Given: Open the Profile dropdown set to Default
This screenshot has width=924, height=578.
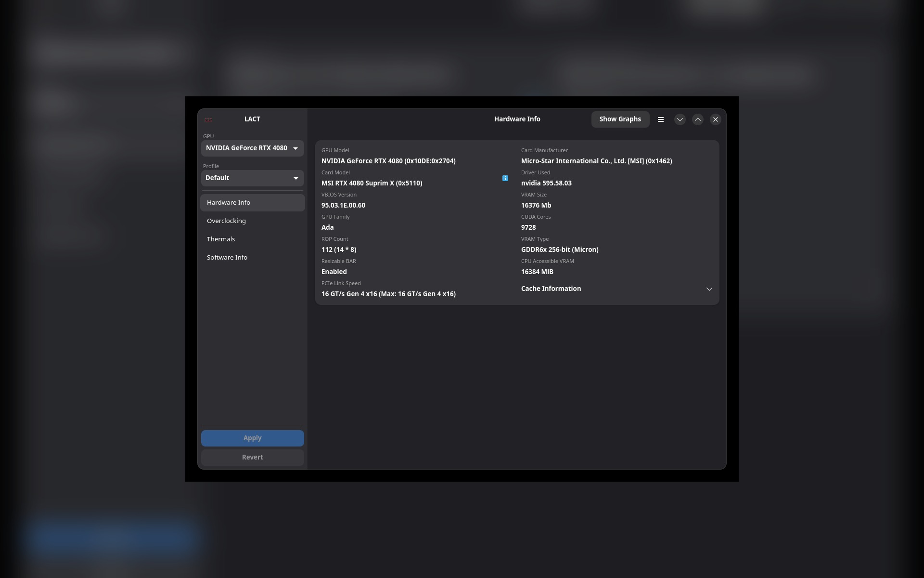Looking at the screenshot, I should tap(253, 178).
